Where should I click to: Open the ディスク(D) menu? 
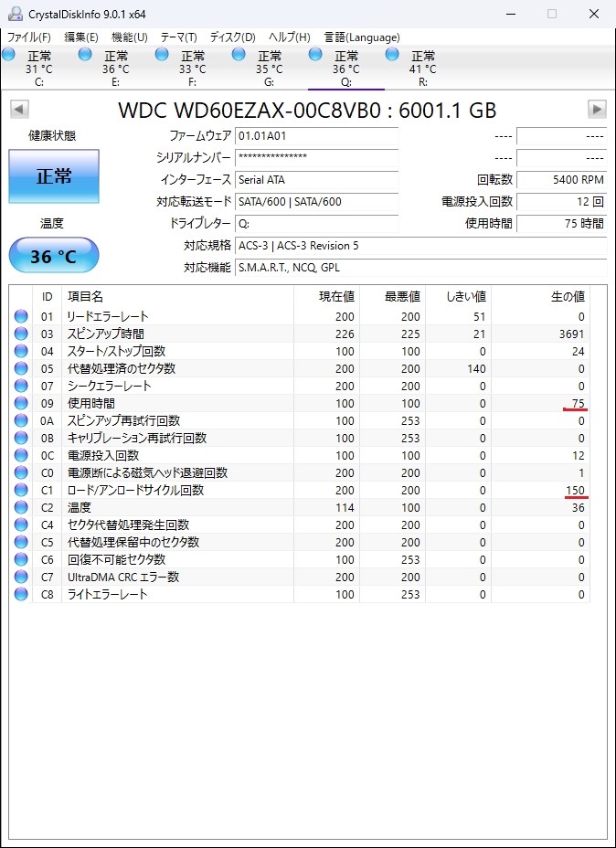pos(232,37)
